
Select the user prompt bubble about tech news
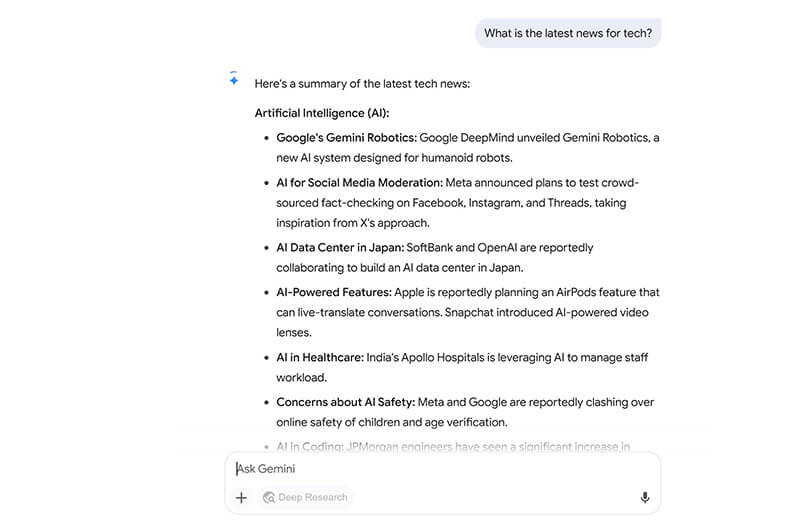tap(568, 33)
